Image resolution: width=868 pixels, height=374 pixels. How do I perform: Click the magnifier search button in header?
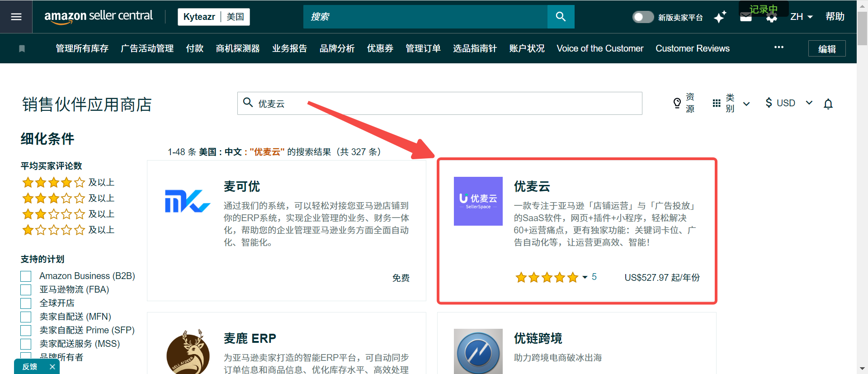[x=561, y=17]
